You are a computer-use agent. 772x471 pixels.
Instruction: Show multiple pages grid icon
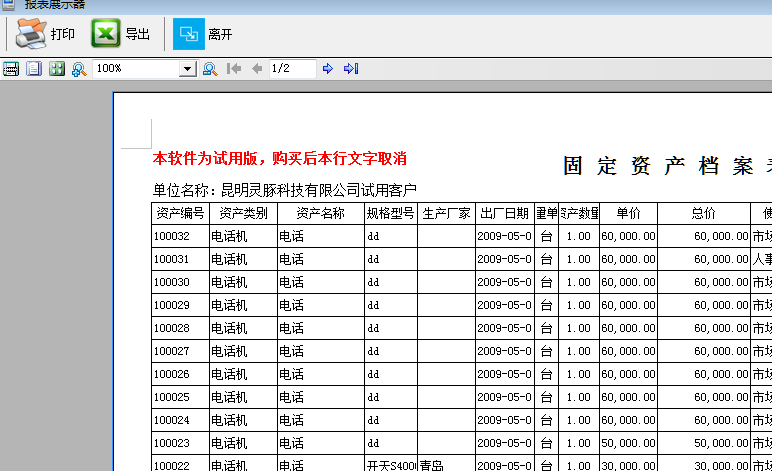[57, 68]
